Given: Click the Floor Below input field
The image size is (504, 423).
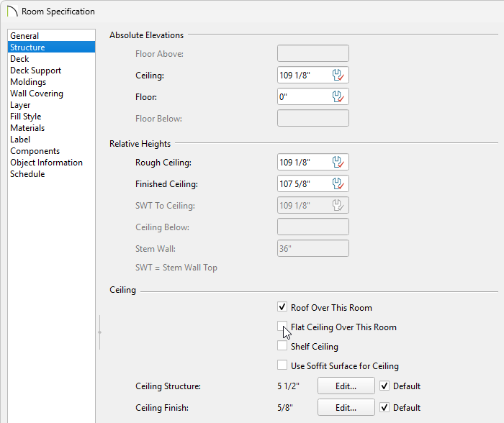Looking at the screenshot, I should (x=313, y=118).
